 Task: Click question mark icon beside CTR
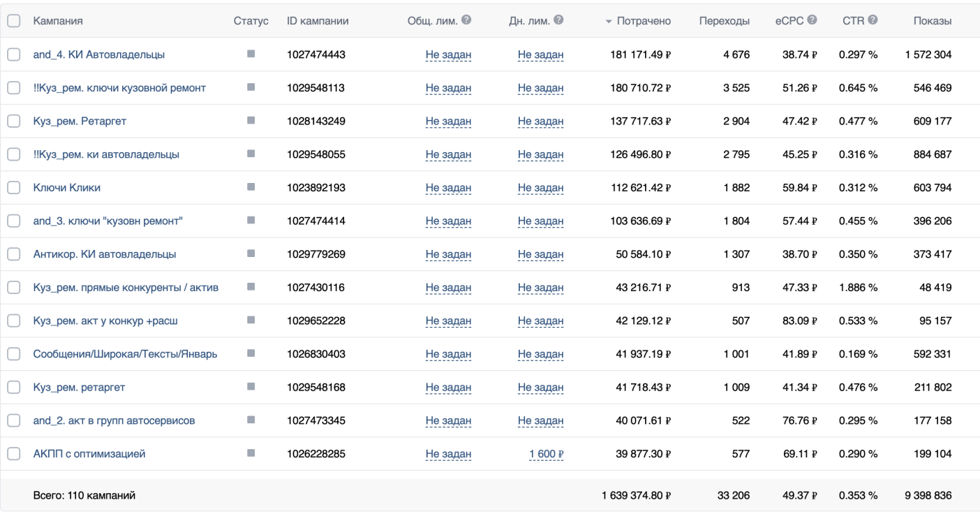(x=873, y=21)
